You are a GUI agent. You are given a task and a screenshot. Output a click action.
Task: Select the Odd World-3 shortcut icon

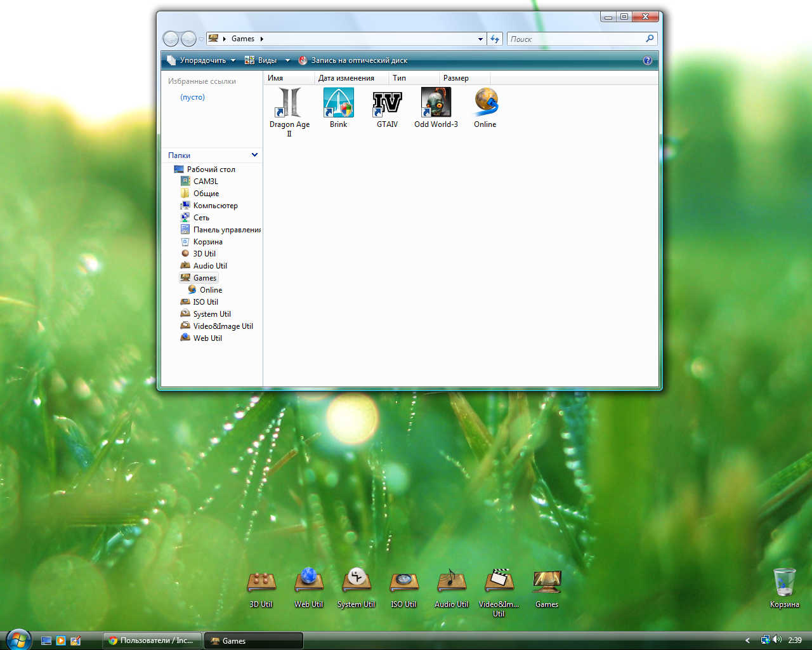[436, 104]
